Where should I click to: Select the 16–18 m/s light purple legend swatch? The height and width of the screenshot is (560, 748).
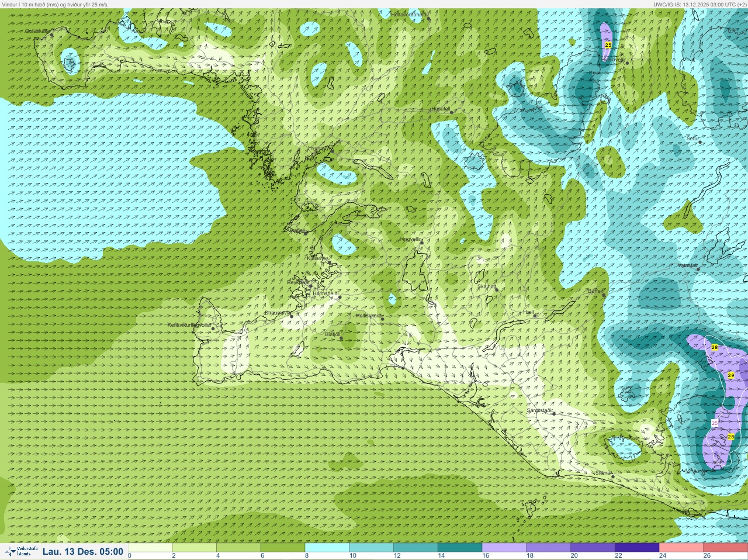(x=504, y=548)
